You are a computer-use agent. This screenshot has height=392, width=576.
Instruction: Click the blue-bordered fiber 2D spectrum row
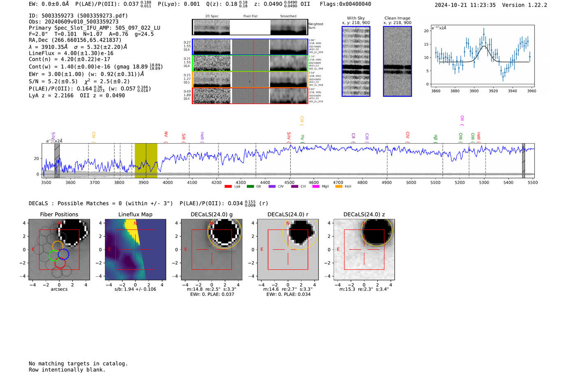click(250, 47)
